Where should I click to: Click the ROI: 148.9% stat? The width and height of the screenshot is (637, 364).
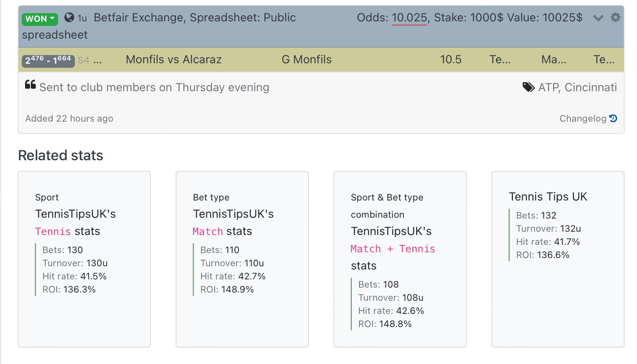(227, 289)
